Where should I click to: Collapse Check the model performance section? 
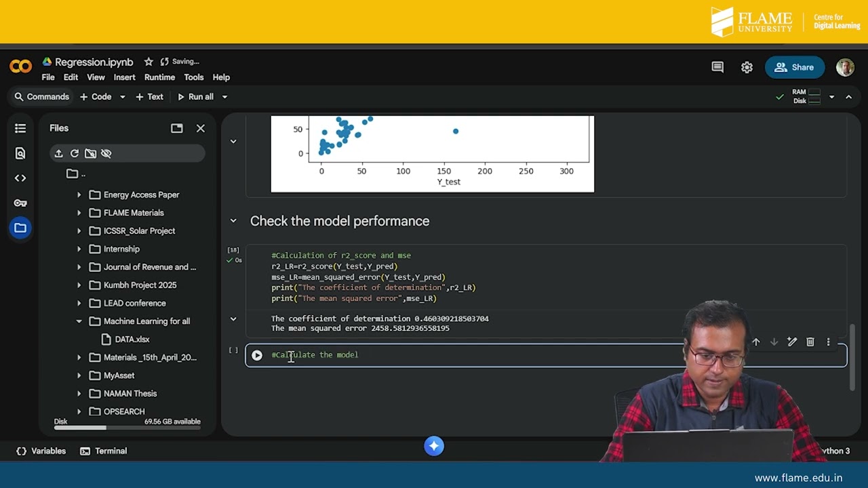click(x=233, y=221)
